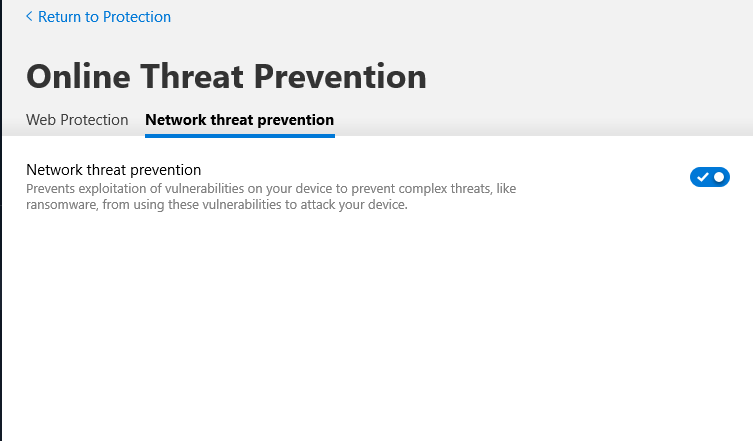
Task: Click the Online Threat Prevention page heading
Action: pos(226,76)
